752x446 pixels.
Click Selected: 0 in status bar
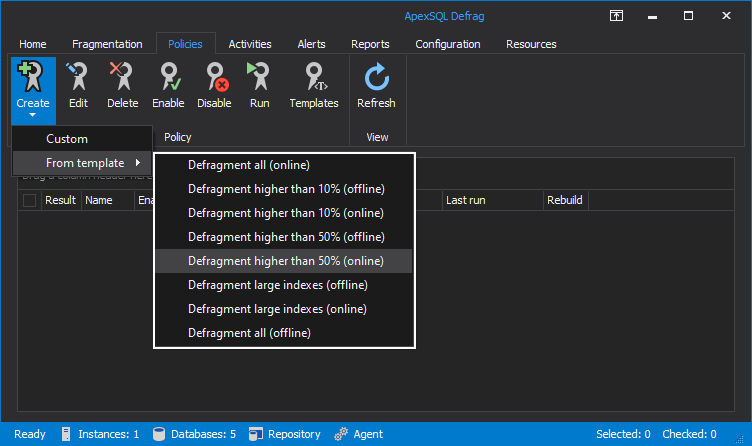point(623,434)
